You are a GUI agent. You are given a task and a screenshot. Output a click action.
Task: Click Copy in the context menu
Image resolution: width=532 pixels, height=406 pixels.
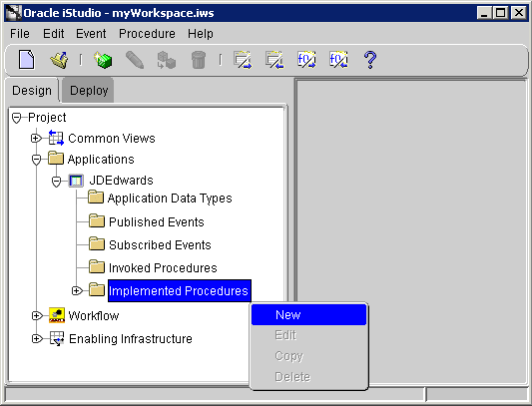(309, 356)
